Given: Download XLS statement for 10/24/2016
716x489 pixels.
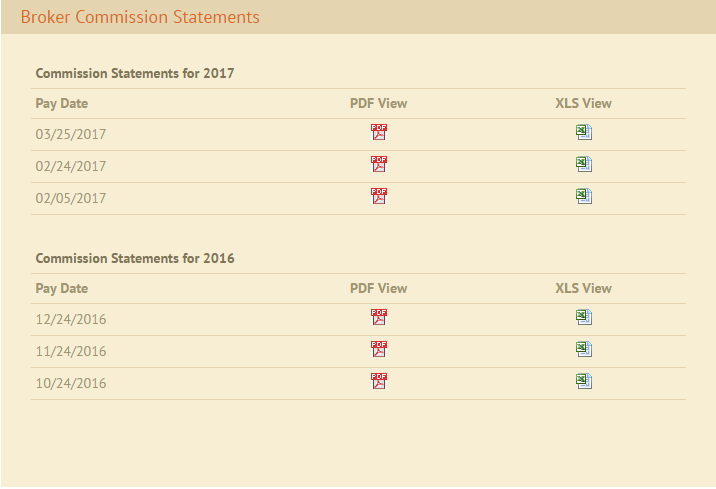Looking at the screenshot, I should point(584,381).
